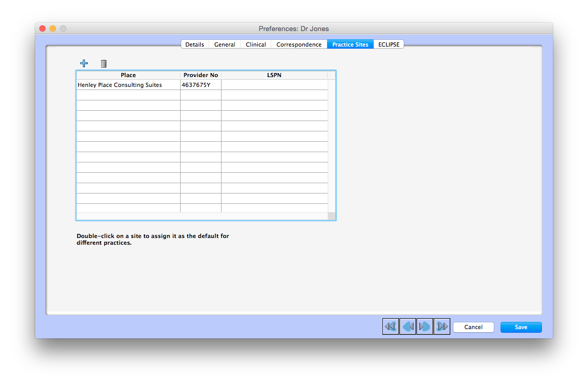Add a new practice site
This screenshot has height=386, width=588.
[84, 63]
